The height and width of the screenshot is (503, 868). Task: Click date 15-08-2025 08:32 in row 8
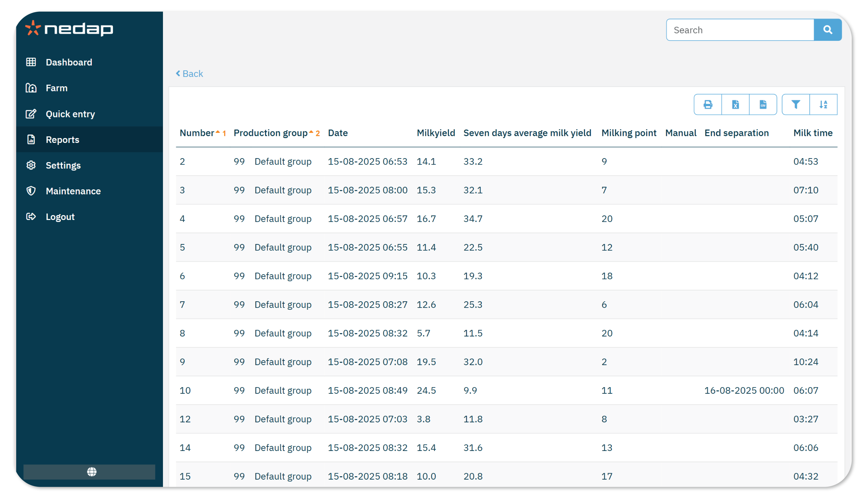pyautogui.click(x=368, y=333)
